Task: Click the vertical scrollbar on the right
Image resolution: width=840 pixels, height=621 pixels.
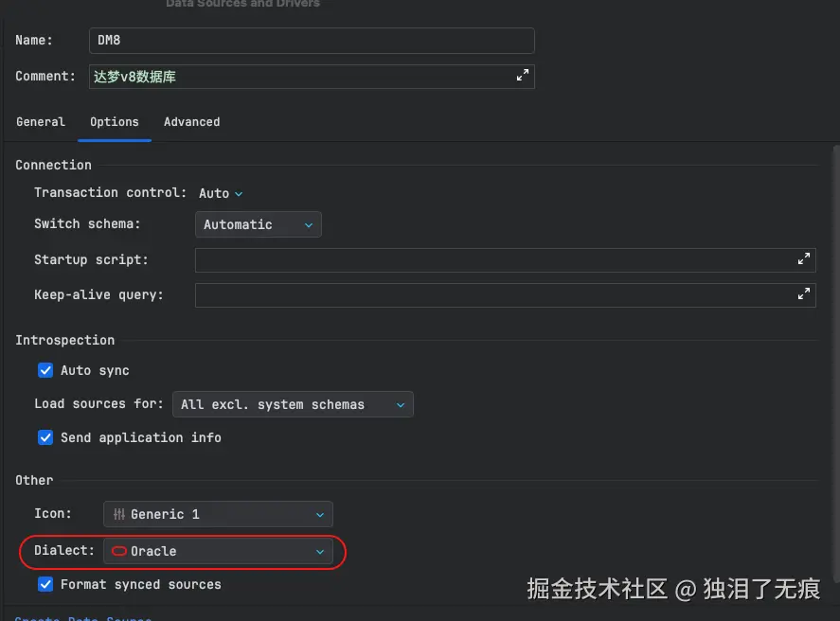Action: click(836, 364)
